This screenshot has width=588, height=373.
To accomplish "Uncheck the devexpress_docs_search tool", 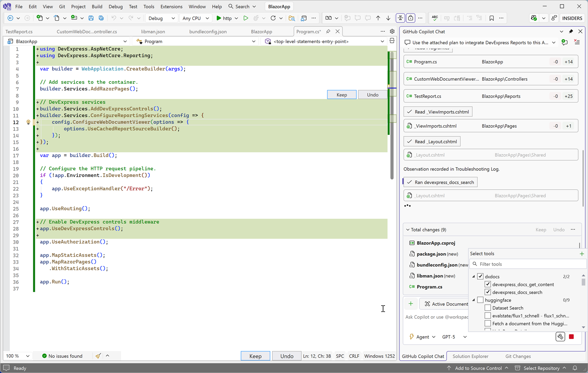I will pyautogui.click(x=488, y=292).
